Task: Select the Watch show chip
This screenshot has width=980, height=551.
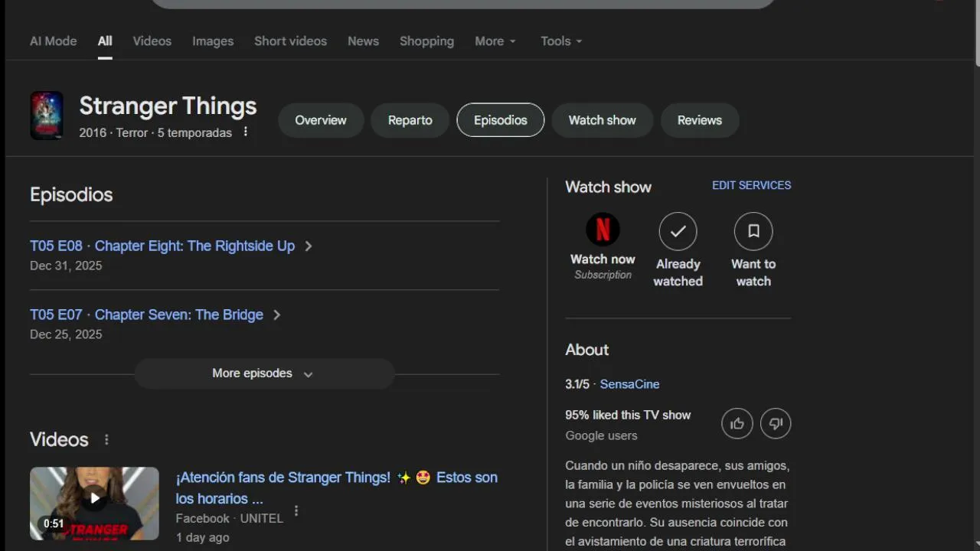Action: point(602,120)
